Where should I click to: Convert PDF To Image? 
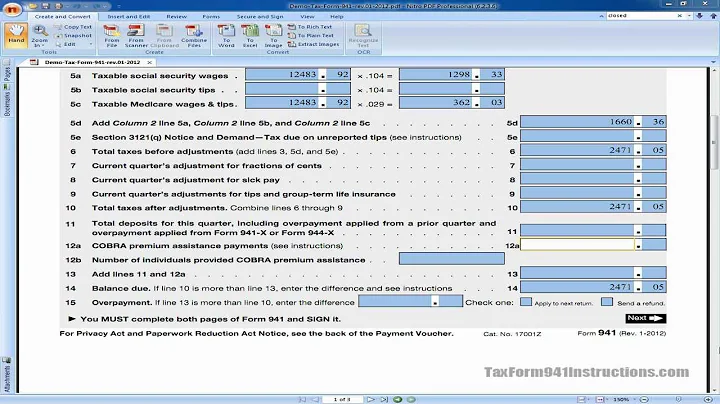[273, 36]
